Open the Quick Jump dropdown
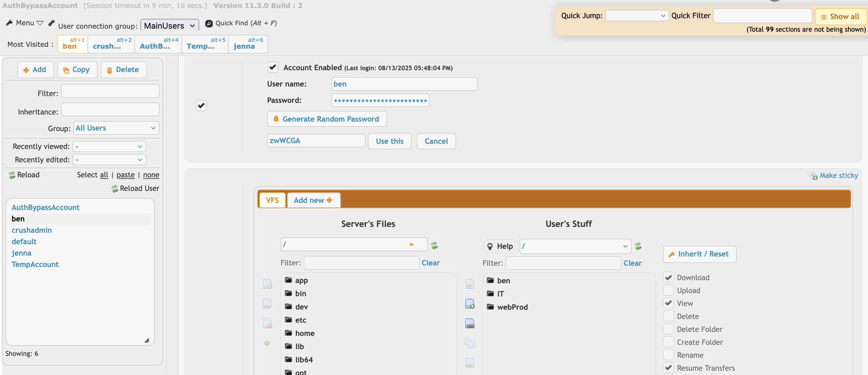Image resolution: width=868 pixels, height=375 pixels. pos(637,15)
